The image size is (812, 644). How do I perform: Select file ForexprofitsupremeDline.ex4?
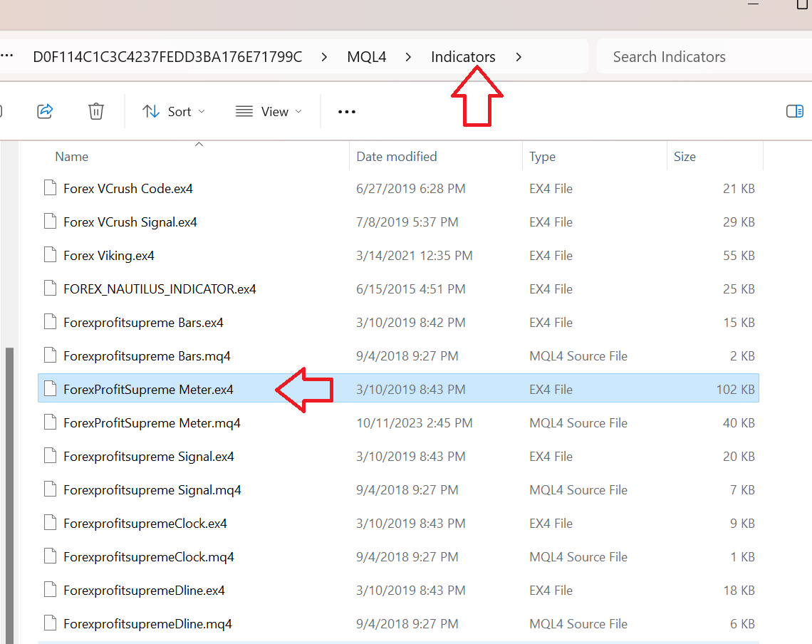point(398,590)
